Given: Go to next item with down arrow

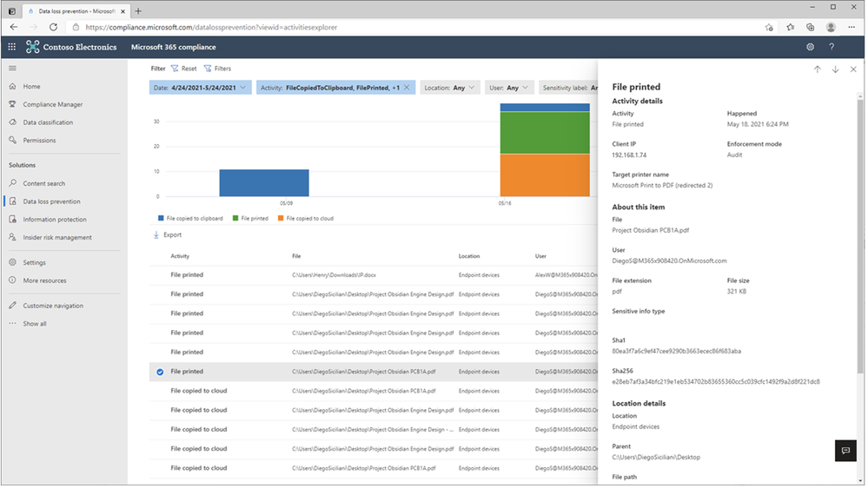Looking at the screenshot, I should [x=835, y=69].
